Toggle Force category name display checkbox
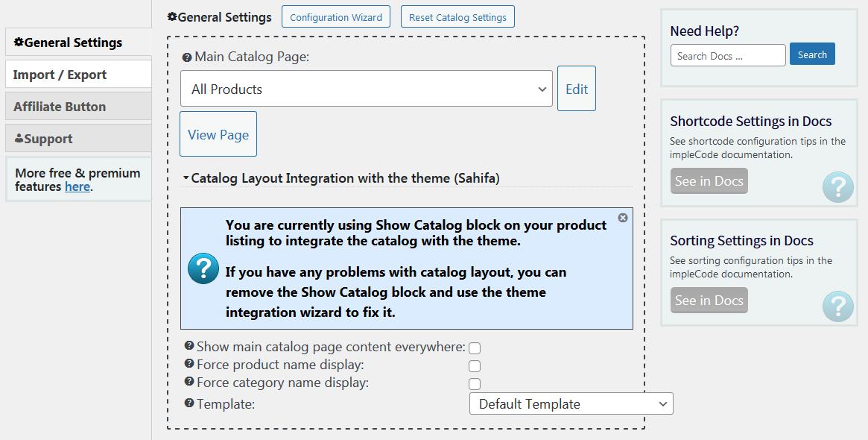Screen dimensions: 868x440 [x=475, y=383]
